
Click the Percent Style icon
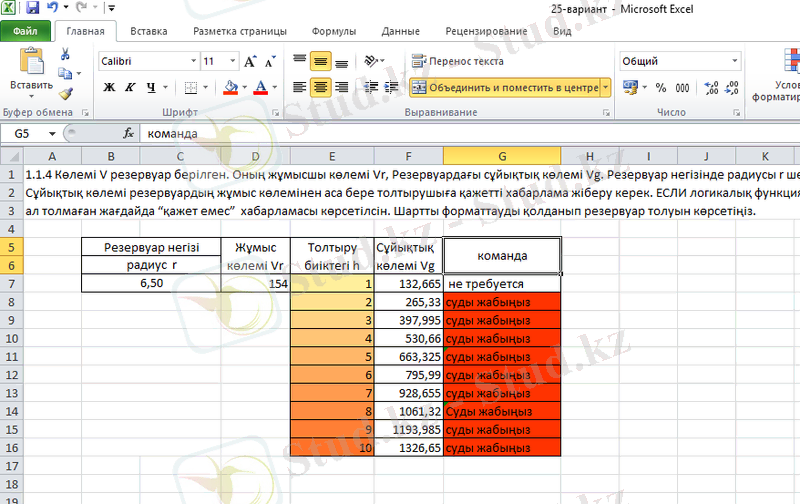(x=660, y=87)
